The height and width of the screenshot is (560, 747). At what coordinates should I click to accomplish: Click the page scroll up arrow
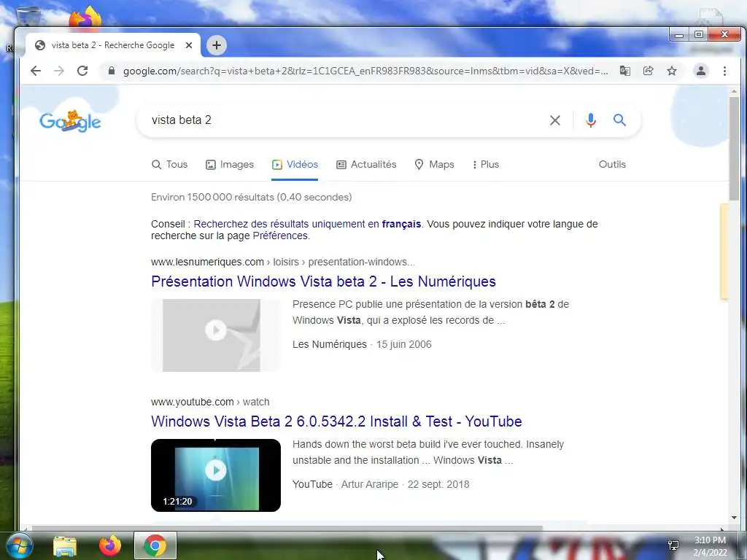[734, 91]
